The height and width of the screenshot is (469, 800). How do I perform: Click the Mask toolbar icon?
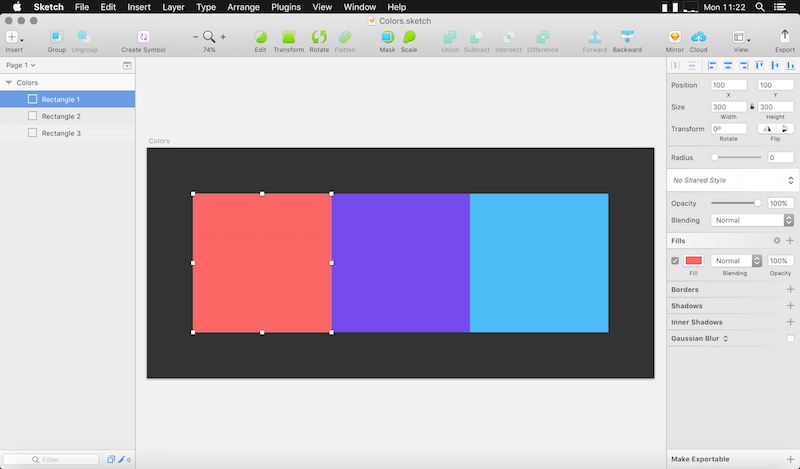(387, 37)
